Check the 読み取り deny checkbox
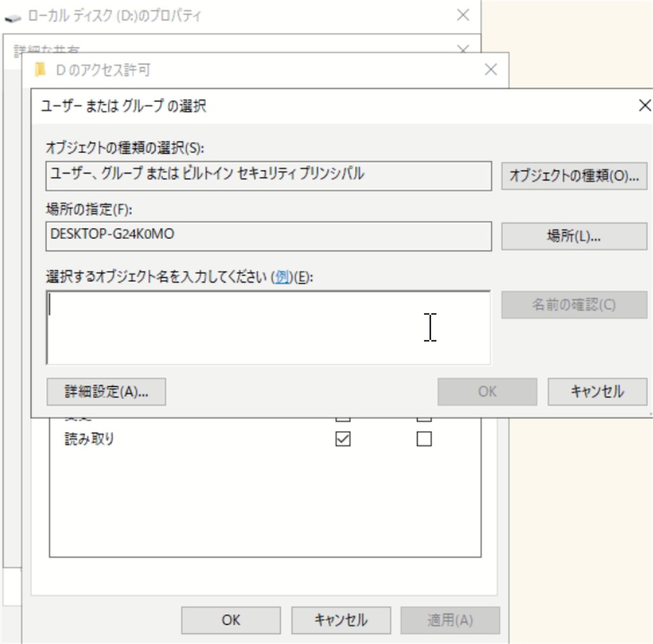The image size is (653, 644). pyautogui.click(x=424, y=439)
